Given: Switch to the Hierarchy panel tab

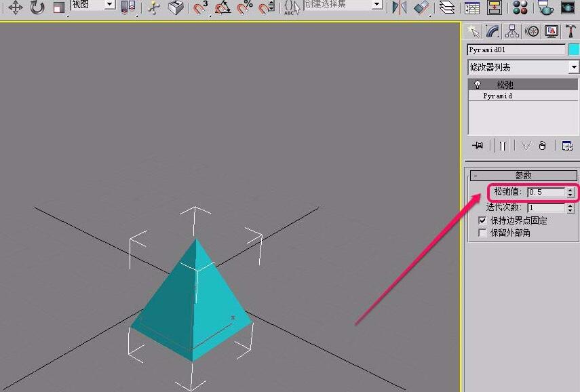Looking at the screenshot, I should 512,31.
